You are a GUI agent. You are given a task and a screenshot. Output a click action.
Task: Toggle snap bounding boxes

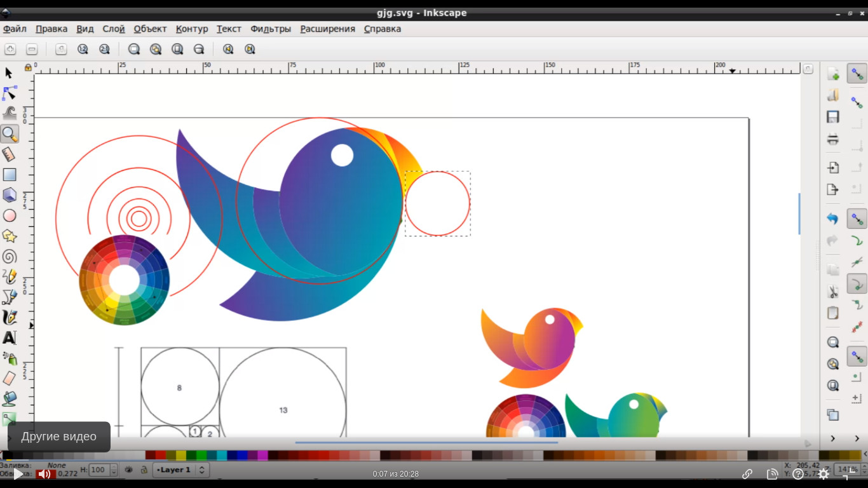point(857,102)
